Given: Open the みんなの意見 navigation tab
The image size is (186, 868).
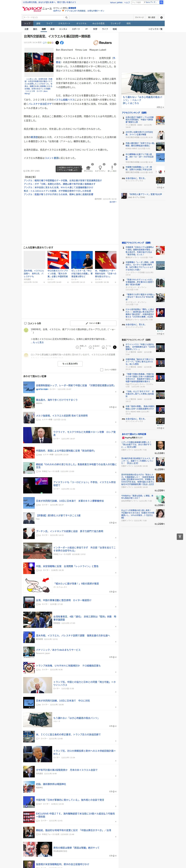Looking at the screenshot, I should pyautogui.click(x=98, y=24).
